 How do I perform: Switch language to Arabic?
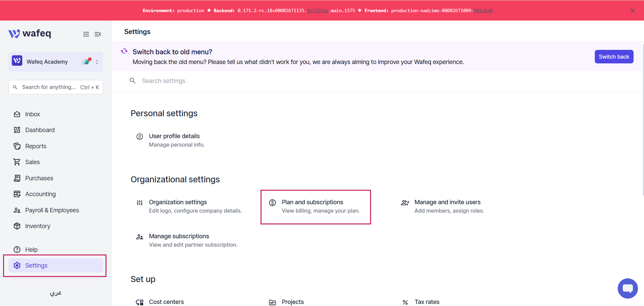tap(56, 293)
